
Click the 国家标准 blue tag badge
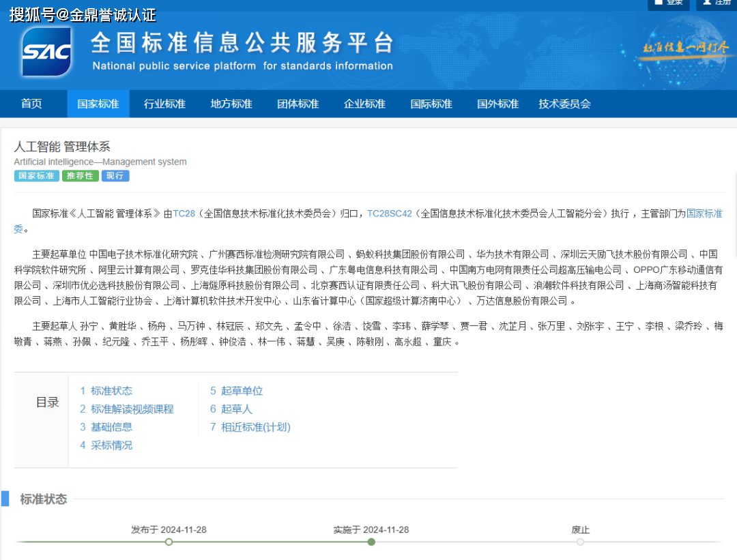click(36, 176)
